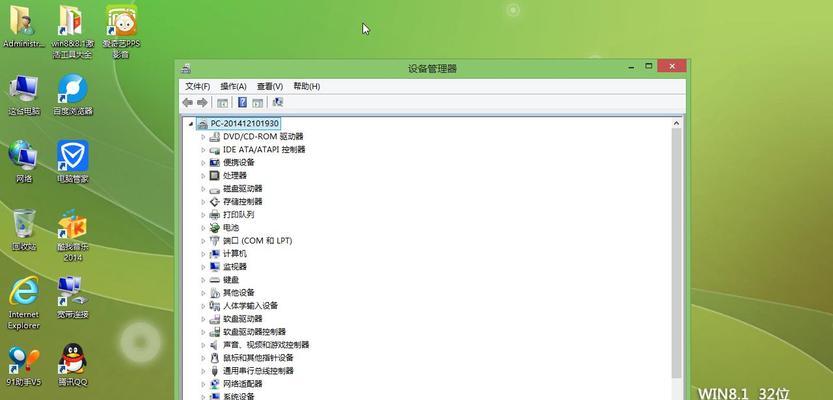Select the Administrator folder desktop icon

pyautogui.click(x=23, y=27)
